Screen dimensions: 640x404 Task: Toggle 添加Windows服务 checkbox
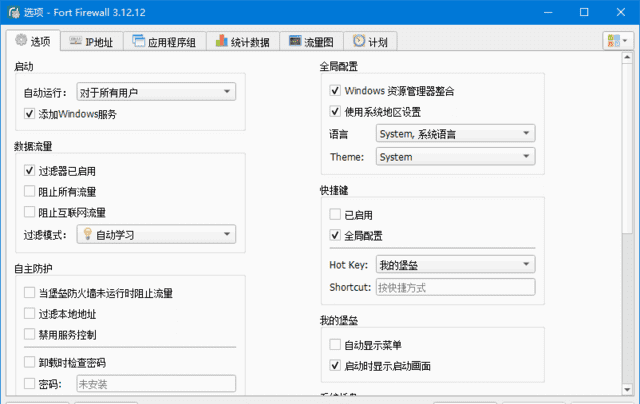tap(29, 113)
